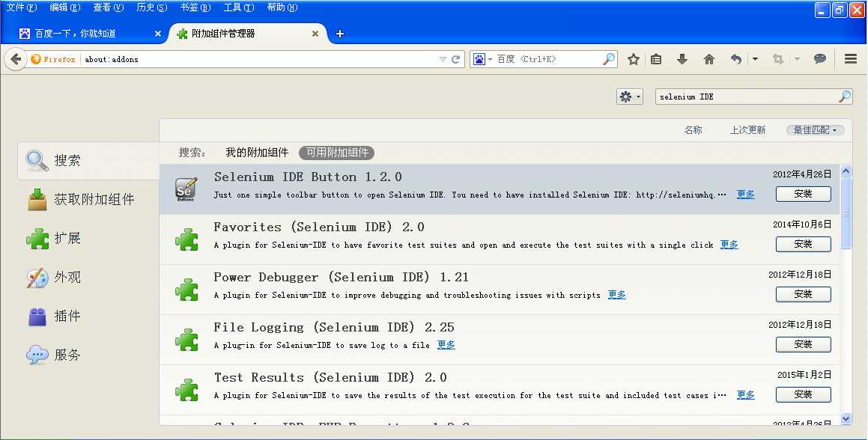Open the 历史 menu
The height and width of the screenshot is (440, 868).
pos(152,7)
